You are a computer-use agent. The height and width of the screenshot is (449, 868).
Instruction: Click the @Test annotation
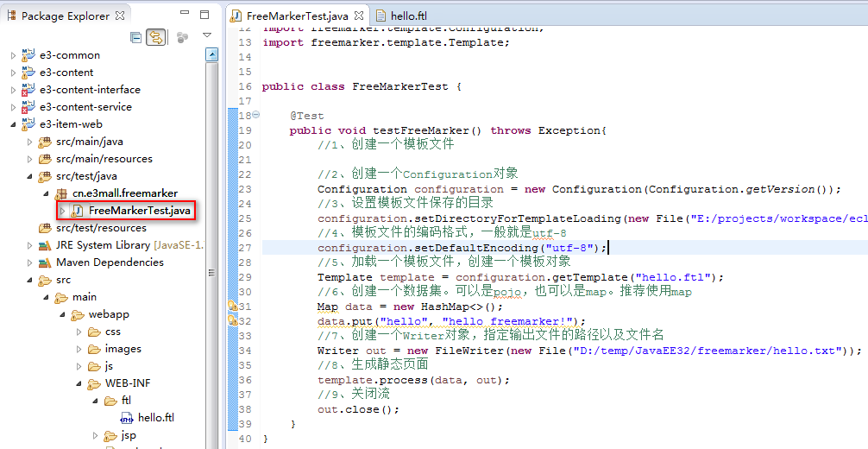tap(306, 116)
